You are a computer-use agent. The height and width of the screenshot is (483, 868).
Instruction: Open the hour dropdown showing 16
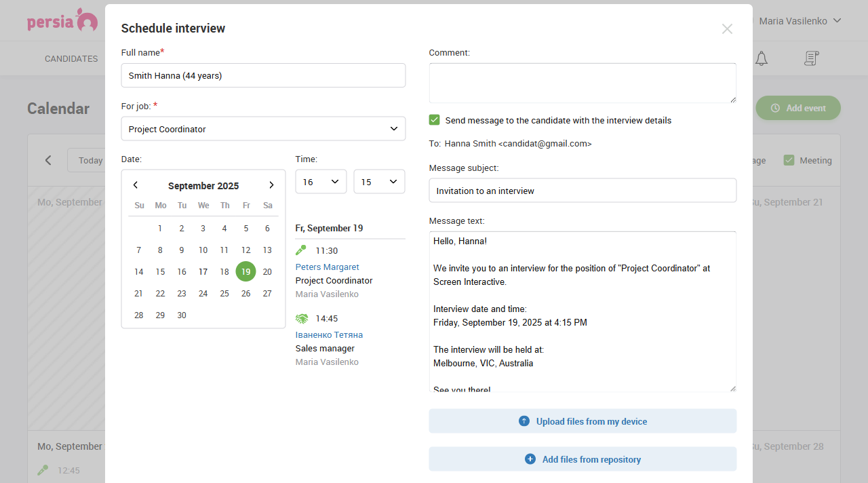pyautogui.click(x=321, y=181)
